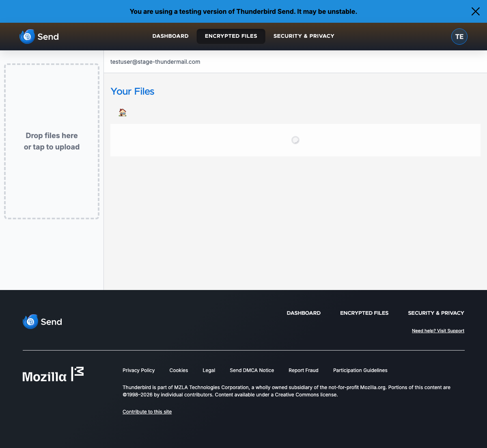
Task: Open Encrypted Files link in footer
Action: (x=364, y=313)
